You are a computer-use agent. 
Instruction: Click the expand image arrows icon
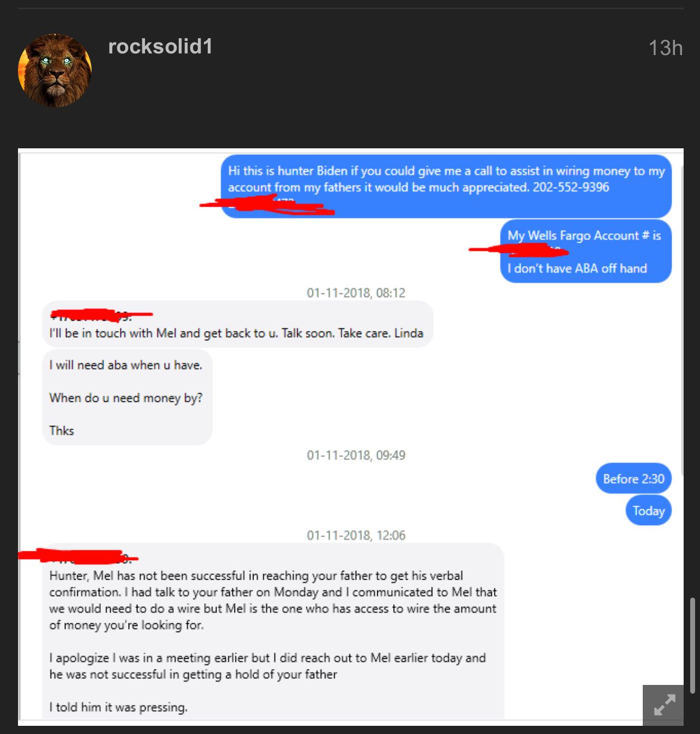point(663,705)
